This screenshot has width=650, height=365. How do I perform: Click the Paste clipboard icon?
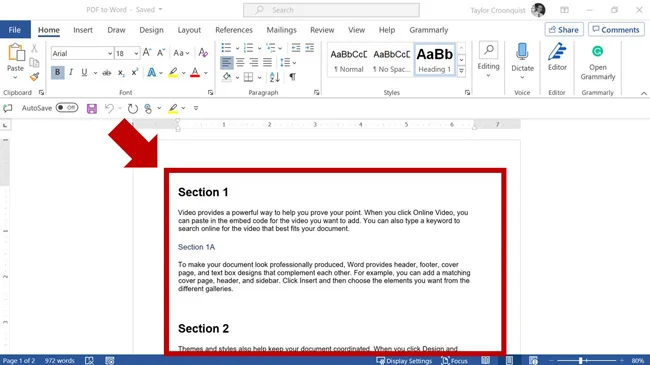pyautogui.click(x=16, y=53)
